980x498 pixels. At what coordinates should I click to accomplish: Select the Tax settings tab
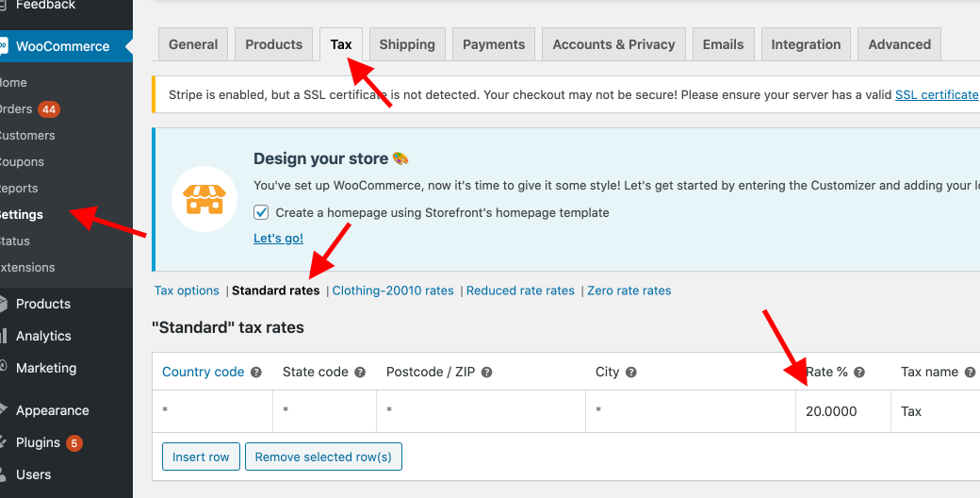(x=340, y=44)
